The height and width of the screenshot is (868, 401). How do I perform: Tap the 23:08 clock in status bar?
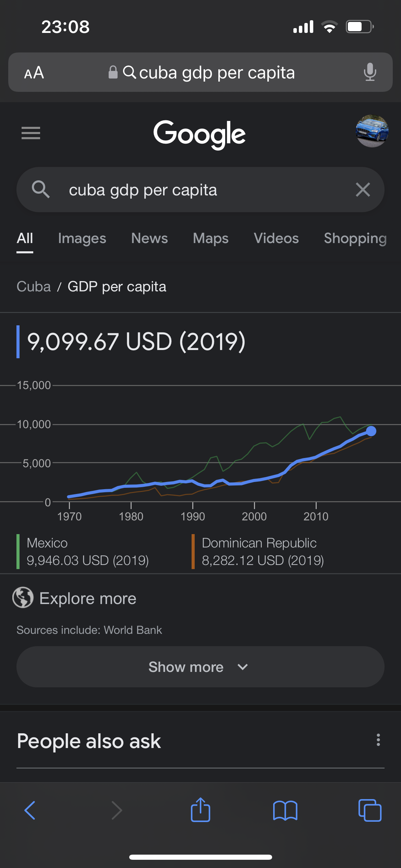[x=65, y=27]
